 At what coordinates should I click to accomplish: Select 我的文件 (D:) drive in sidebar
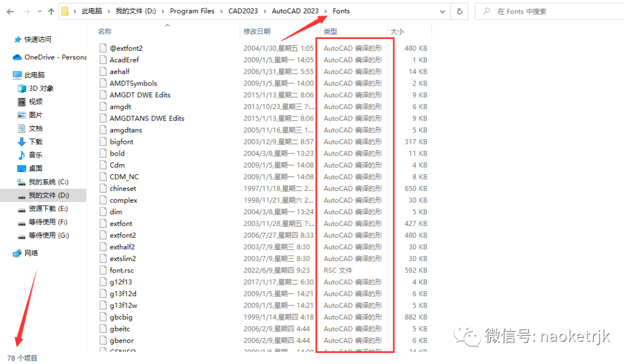48,195
